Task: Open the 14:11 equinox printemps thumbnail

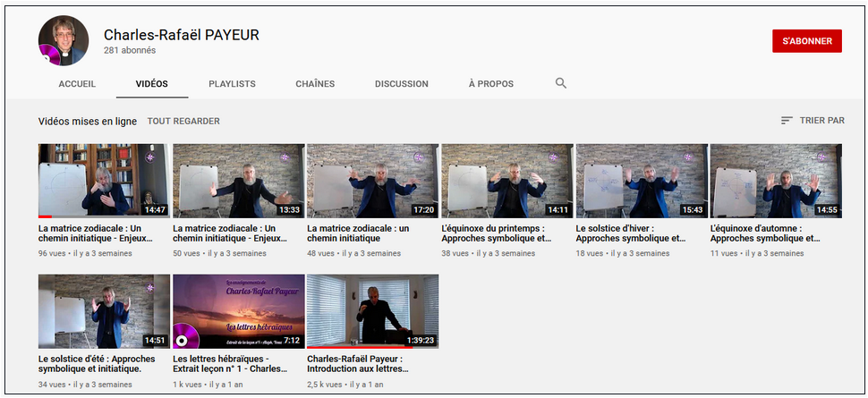Action: pyautogui.click(x=507, y=181)
